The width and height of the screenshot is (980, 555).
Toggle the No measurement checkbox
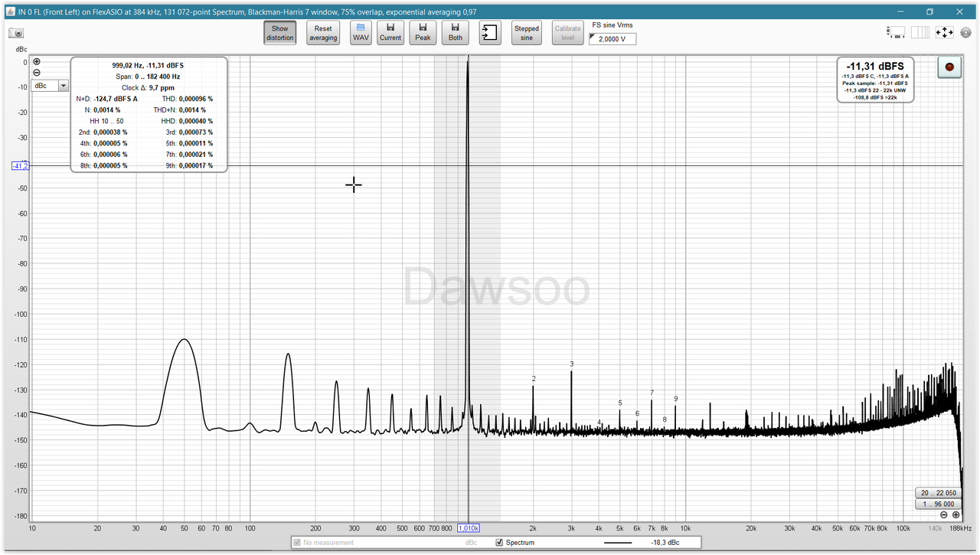tap(298, 543)
